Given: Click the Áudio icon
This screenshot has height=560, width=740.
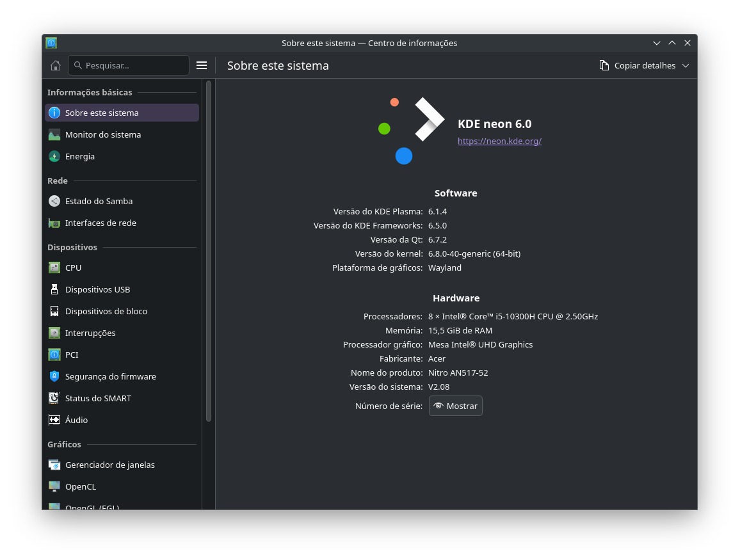Looking at the screenshot, I should 54,419.
